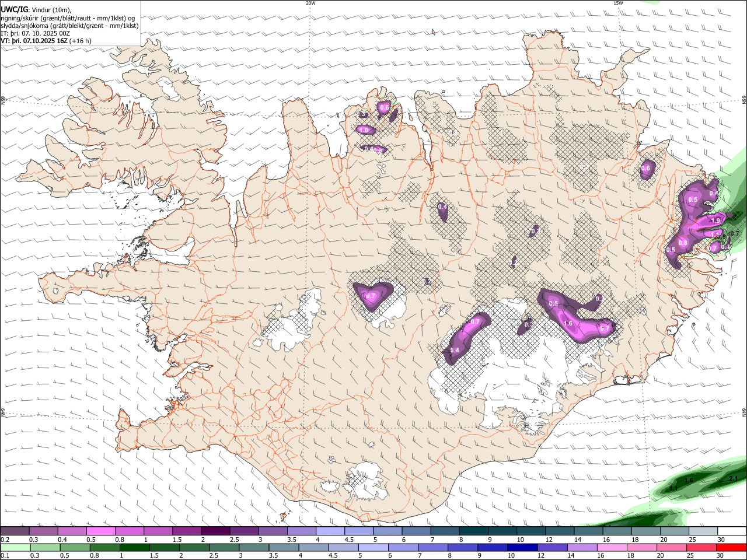This screenshot has height=560, width=747.
Task: Click the red swatch in the lower legend
Action: [x=732, y=548]
